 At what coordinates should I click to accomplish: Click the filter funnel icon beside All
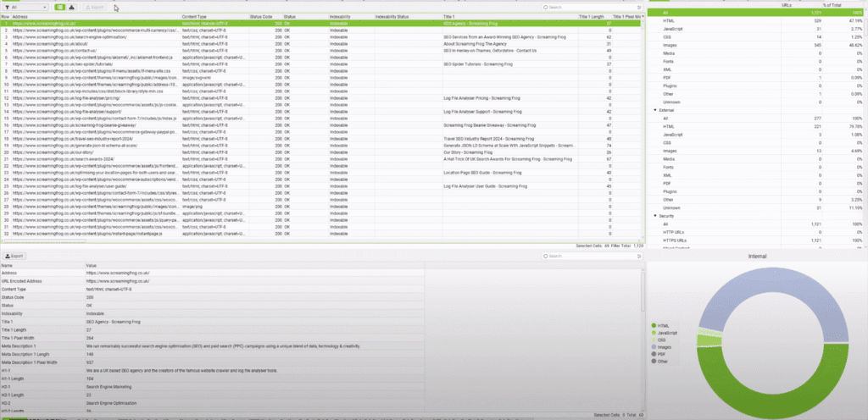click(x=6, y=7)
